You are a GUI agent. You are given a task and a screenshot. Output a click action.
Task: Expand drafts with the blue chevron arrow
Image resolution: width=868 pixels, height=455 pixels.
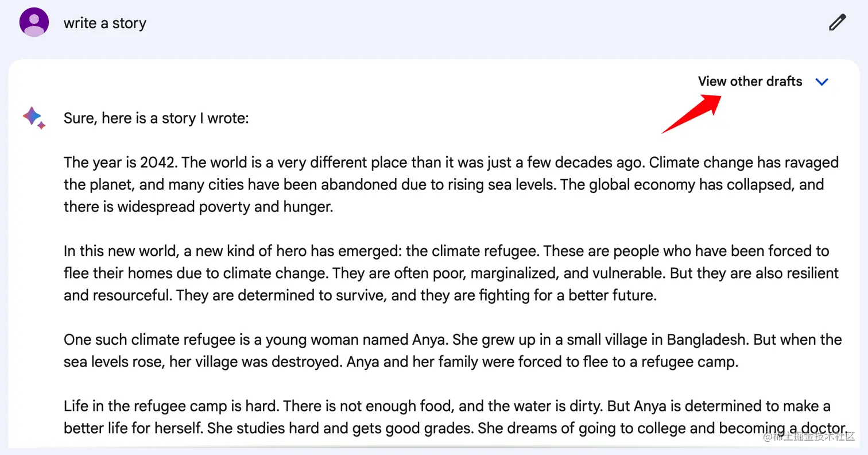(x=822, y=82)
